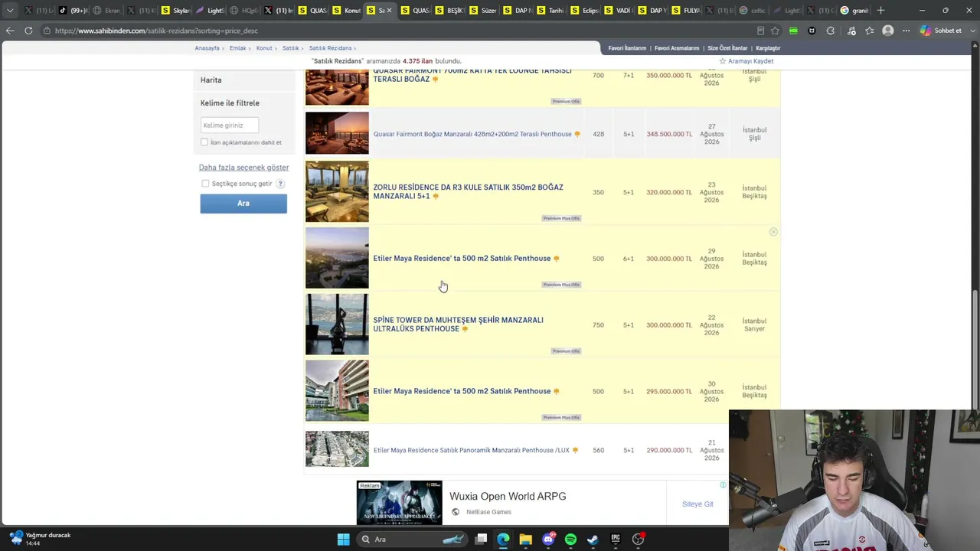Click the star icon next to Aramayı Kaydet
This screenshot has height=551, width=980.
point(722,61)
